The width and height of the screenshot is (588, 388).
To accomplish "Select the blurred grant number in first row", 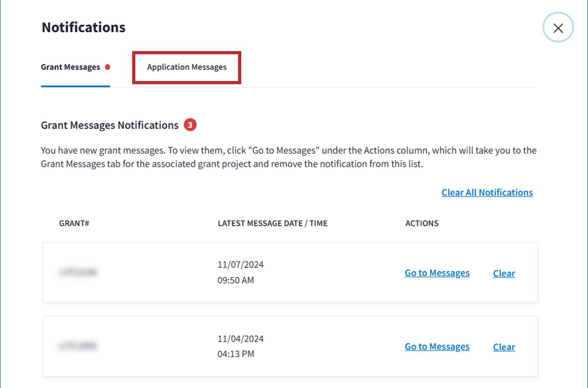I will (x=78, y=272).
